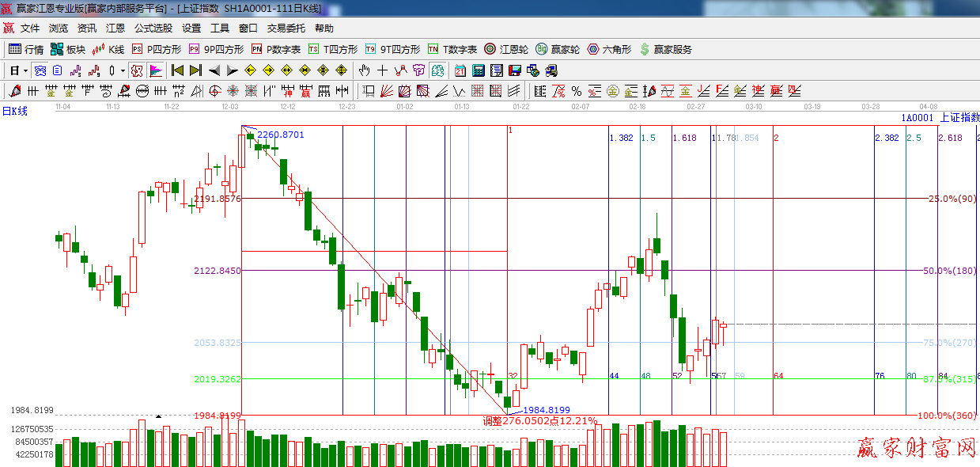This screenshot has height=467, width=980.
Task: Toggle the crosshair cursor tool
Action: 383,70
